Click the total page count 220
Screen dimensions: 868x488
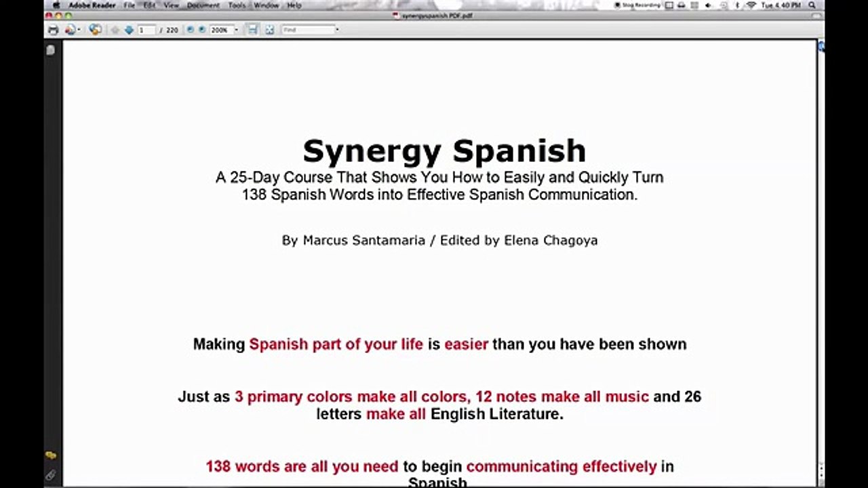(172, 30)
